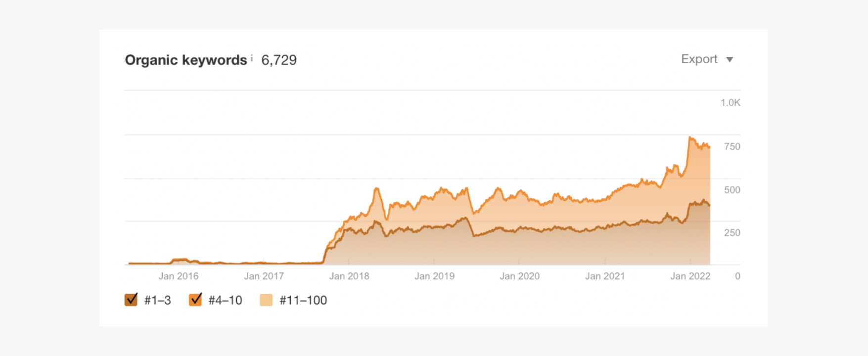Click the #1–3 legend label text
Screen dimensions: 868x356
157,300
